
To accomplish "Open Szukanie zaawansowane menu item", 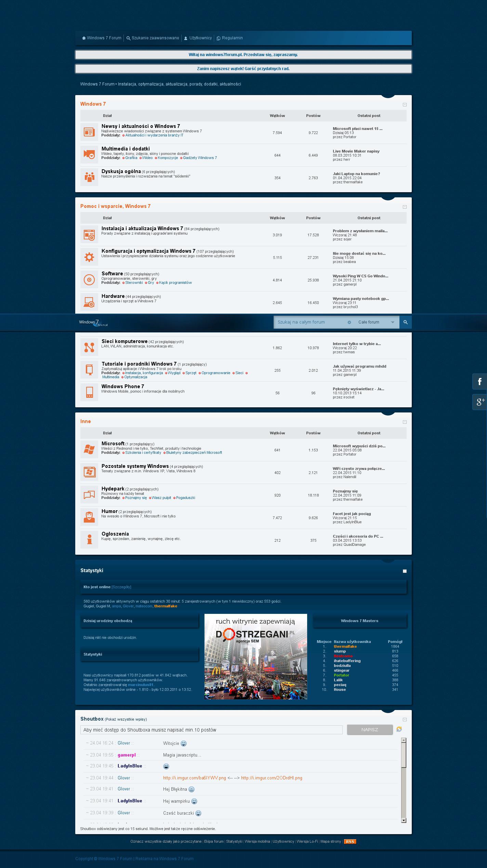I will (x=153, y=38).
